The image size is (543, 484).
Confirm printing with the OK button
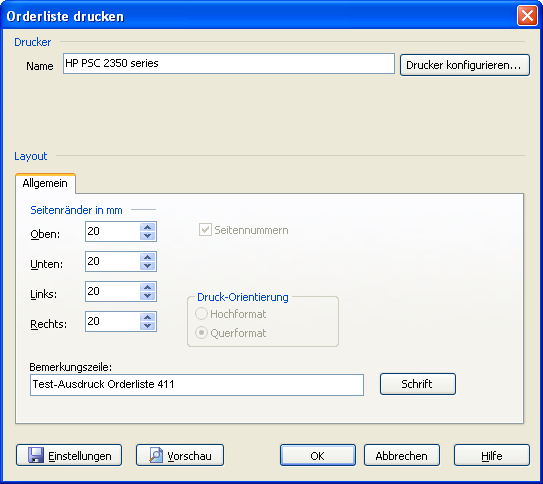tap(318, 455)
